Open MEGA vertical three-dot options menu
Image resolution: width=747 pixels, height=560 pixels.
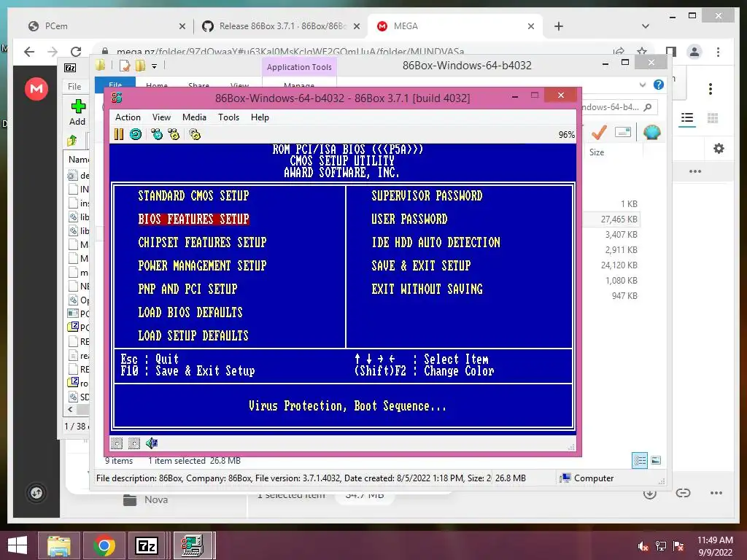(711, 89)
